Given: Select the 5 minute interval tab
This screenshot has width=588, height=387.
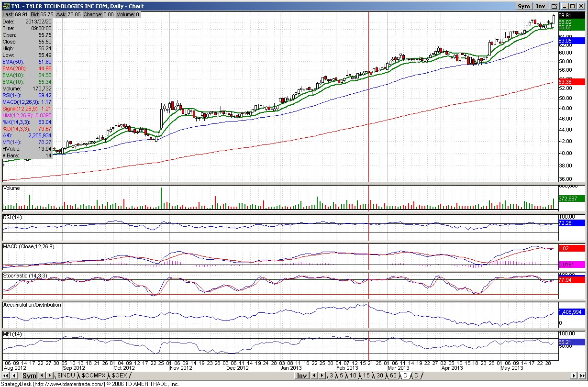Looking at the screenshot, I should point(341,376).
